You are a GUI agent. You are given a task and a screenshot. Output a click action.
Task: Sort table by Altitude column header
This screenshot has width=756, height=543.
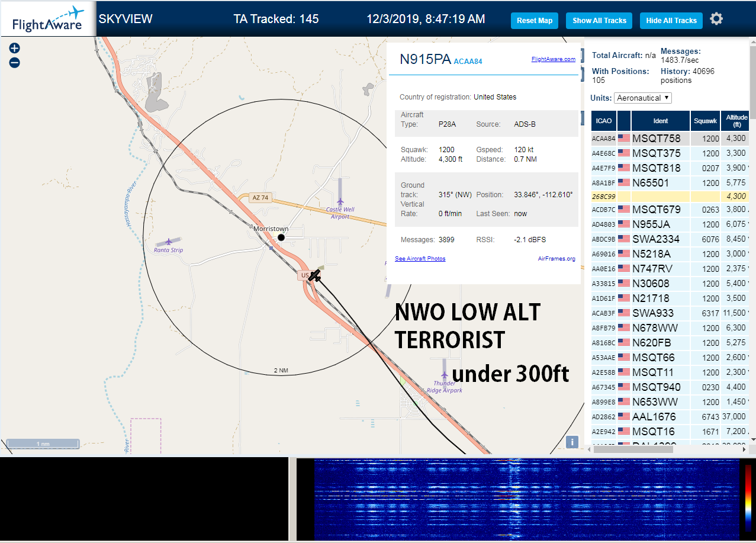coord(736,121)
